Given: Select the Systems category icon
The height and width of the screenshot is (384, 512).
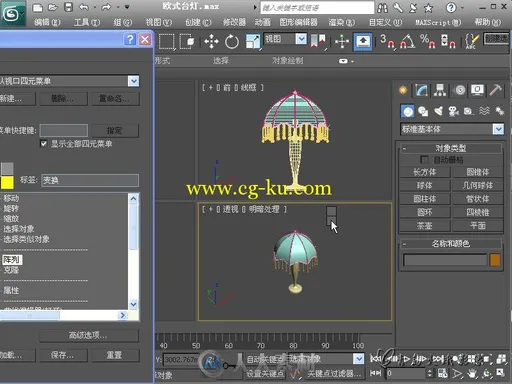Looking at the screenshot, I should [x=499, y=111].
